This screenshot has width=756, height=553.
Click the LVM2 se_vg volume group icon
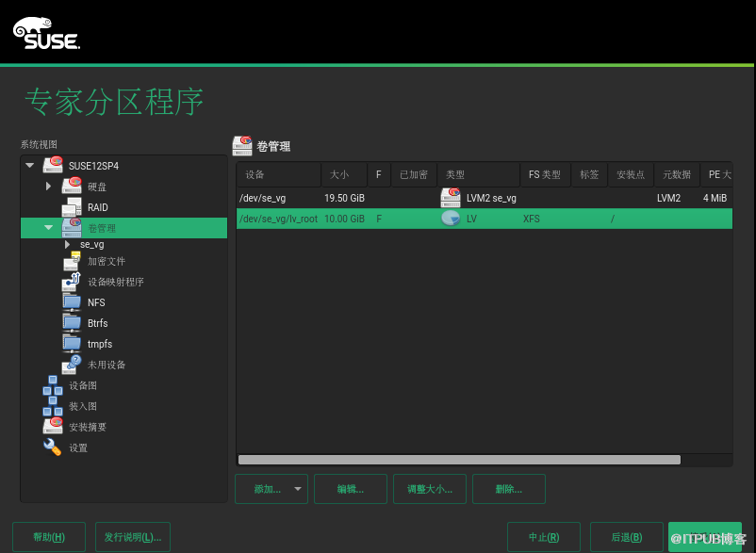pyautogui.click(x=451, y=198)
